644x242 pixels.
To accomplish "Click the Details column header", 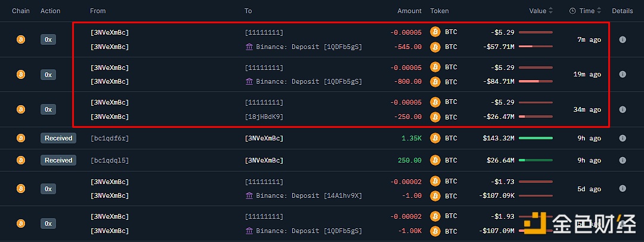I will [x=622, y=11].
